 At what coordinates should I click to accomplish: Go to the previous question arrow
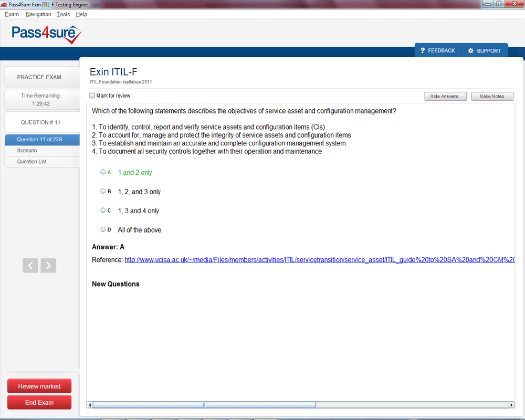30,266
